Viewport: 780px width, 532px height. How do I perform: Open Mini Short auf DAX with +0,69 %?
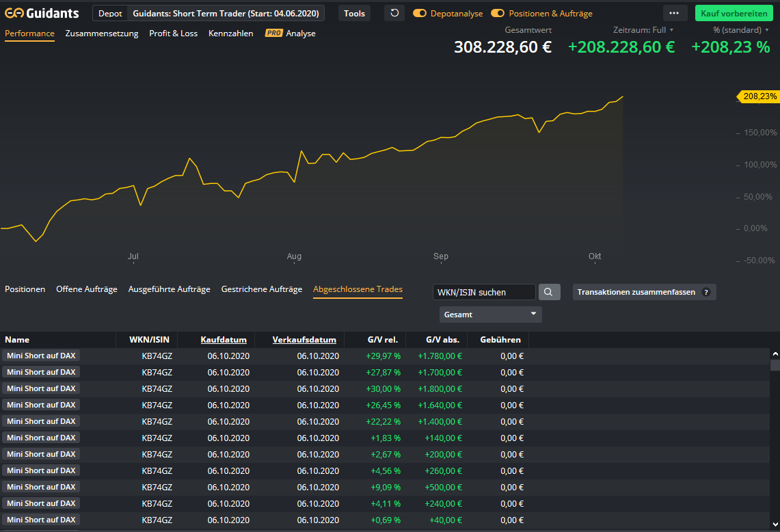point(41,520)
